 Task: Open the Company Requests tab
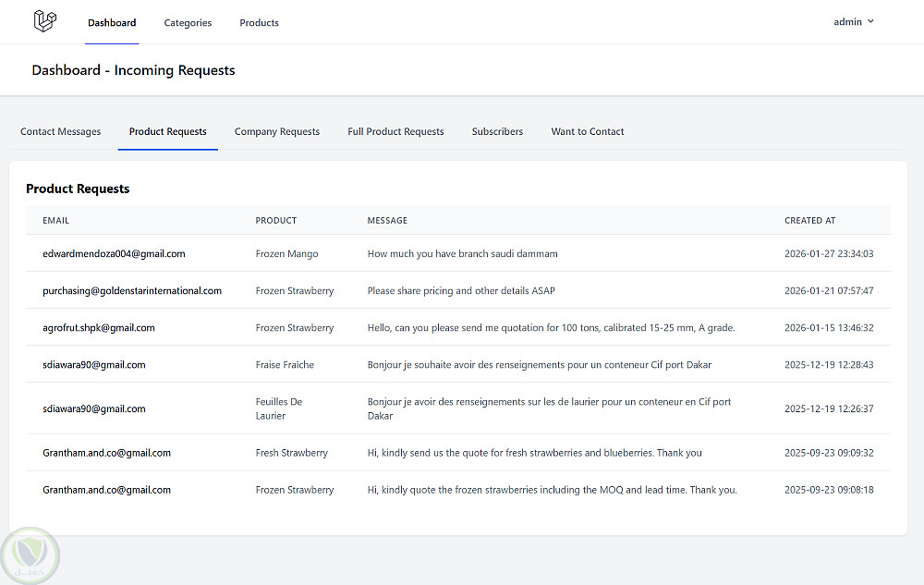(x=277, y=132)
